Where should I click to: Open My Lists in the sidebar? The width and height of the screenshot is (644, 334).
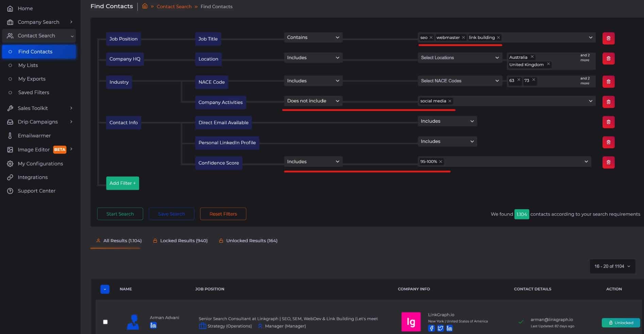click(28, 65)
